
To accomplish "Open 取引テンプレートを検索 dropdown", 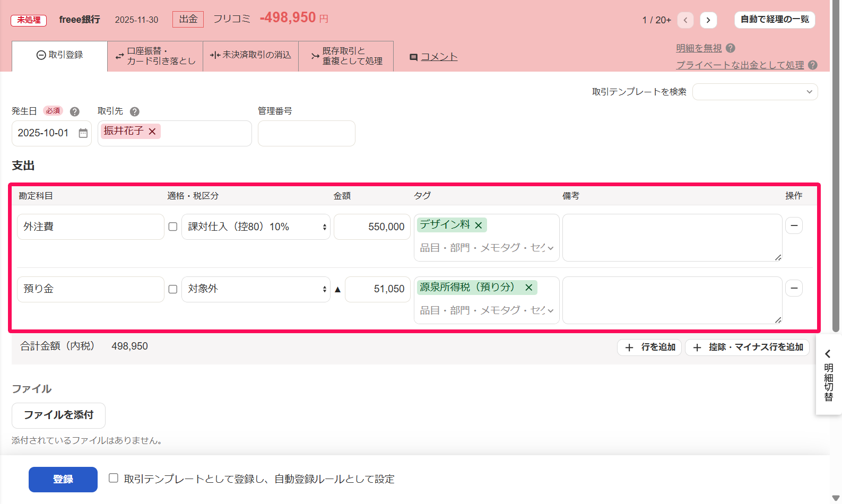I will 755,92.
